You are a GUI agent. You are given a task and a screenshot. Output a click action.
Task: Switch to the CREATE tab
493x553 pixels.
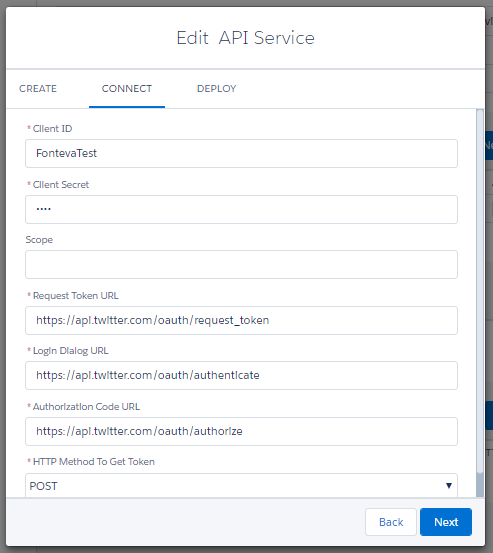(38, 89)
